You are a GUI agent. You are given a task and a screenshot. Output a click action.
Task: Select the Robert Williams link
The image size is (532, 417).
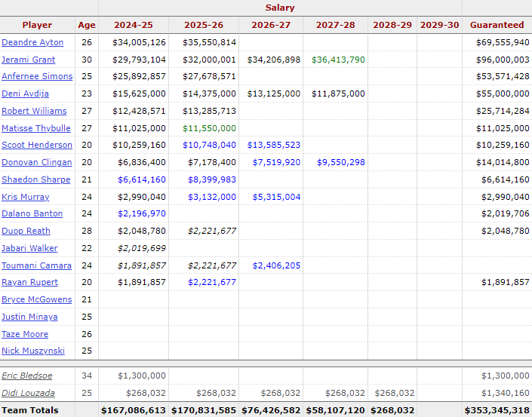click(34, 111)
